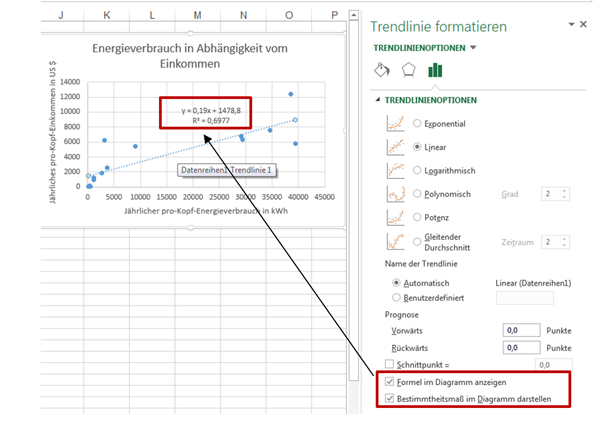Open the Fill & Line paint bucket tab

(x=381, y=70)
